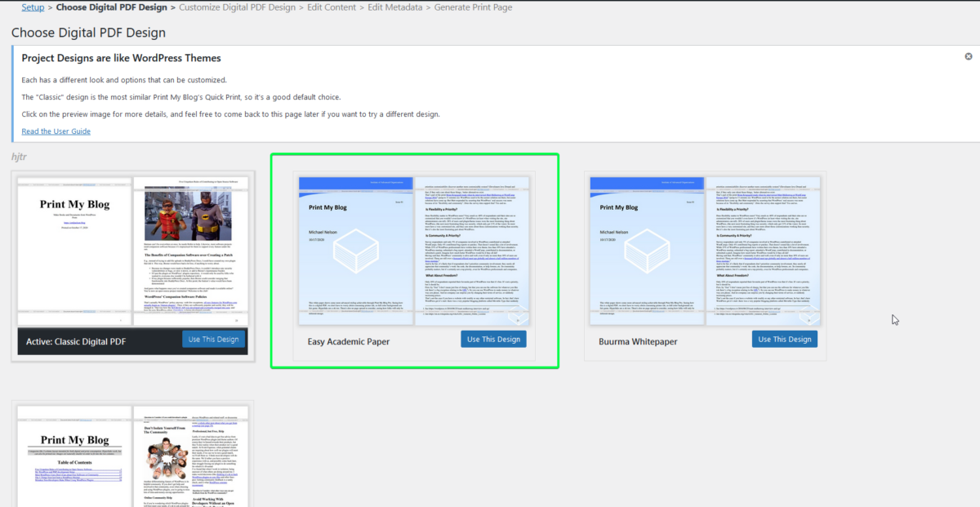Click the Choose Digital PDF Design page heading
980x507 pixels.
(x=88, y=33)
